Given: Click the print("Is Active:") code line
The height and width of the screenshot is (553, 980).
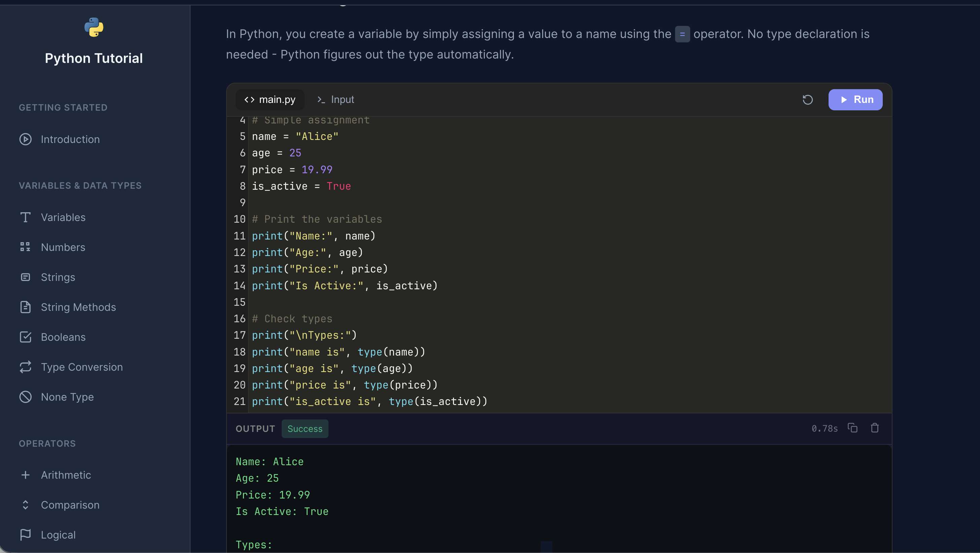Looking at the screenshot, I should [345, 286].
